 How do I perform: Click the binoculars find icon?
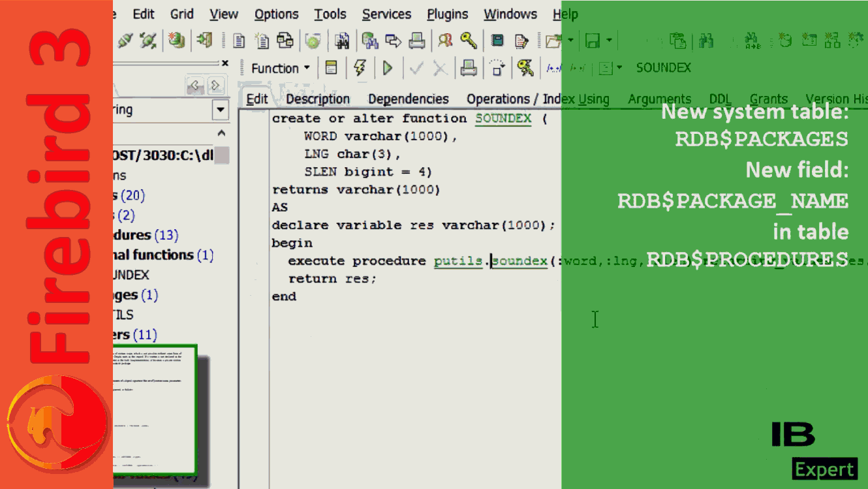click(x=706, y=40)
